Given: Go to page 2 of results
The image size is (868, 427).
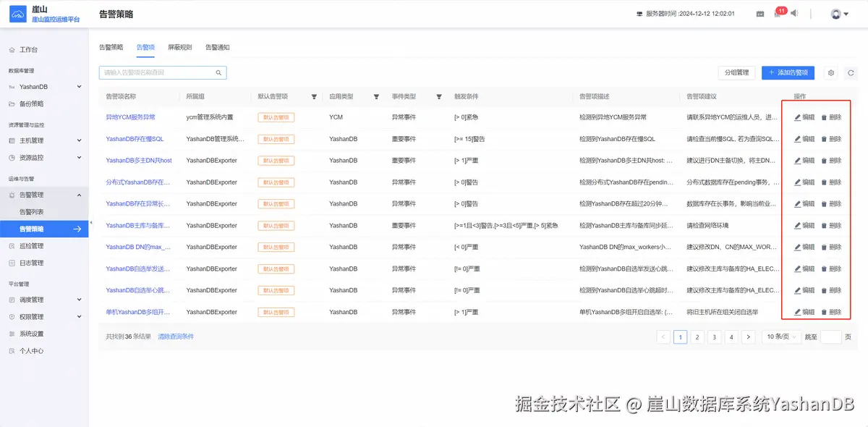Looking at the screenshot, I should tap(697, 337).
